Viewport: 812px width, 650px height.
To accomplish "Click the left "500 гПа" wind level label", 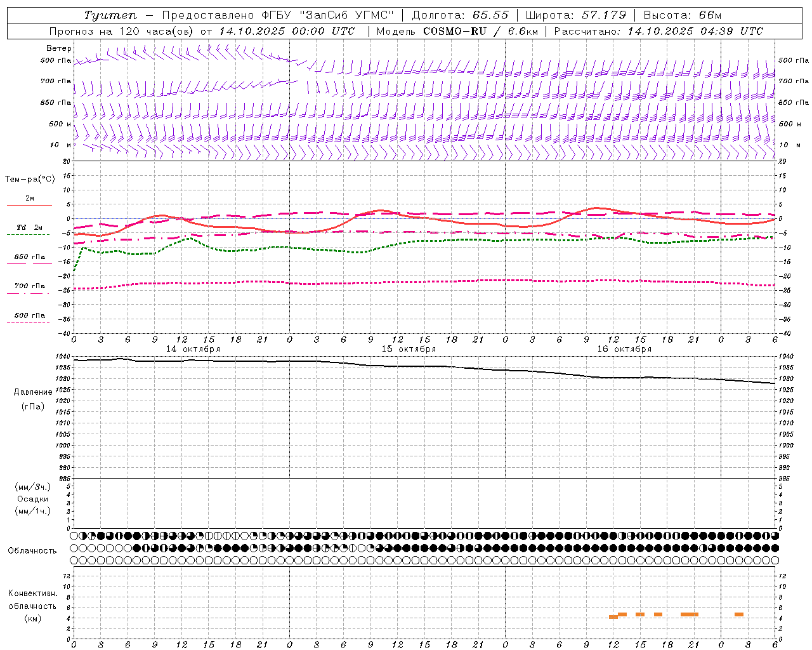I will point(55,60).
